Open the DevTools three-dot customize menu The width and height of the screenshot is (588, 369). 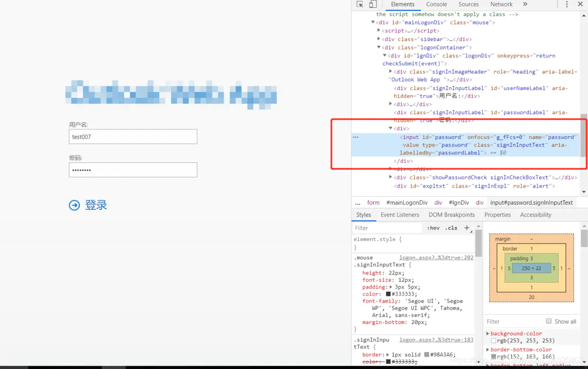(x=567, y=4)
